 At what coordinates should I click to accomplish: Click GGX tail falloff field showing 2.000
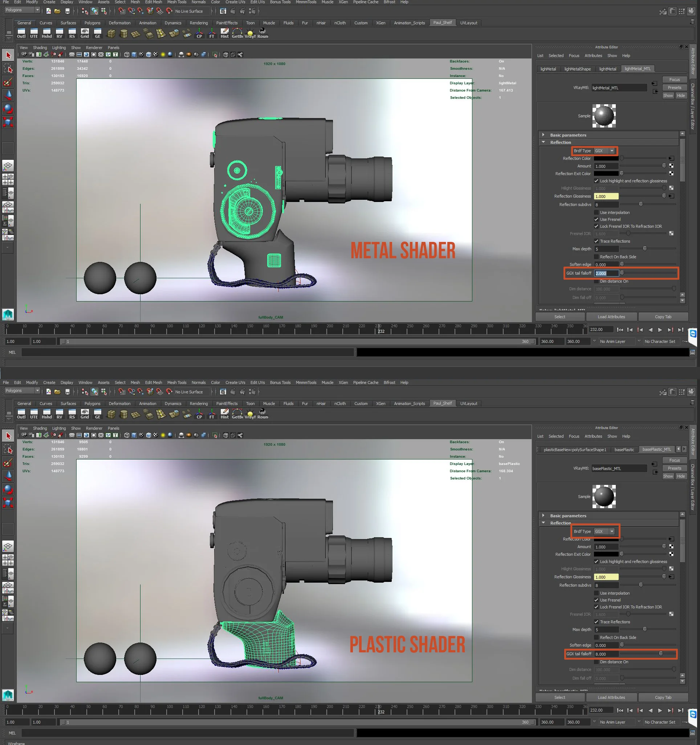(x=606, y=273)
